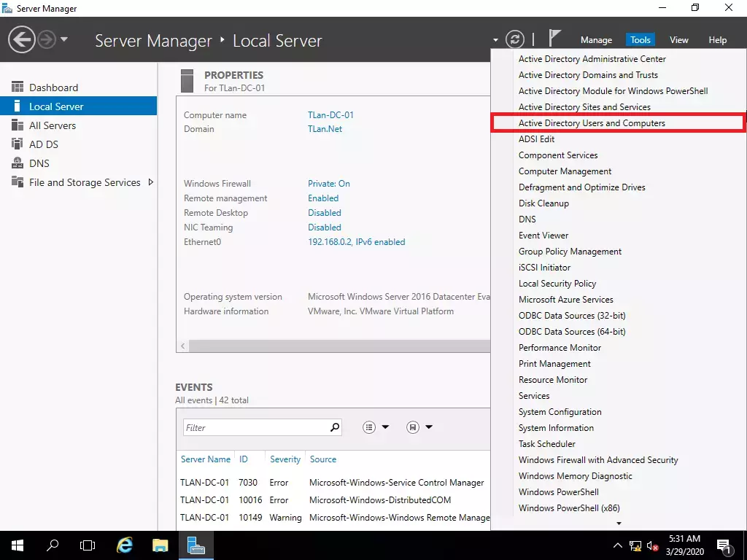
Task: Sort events by Severity column
Action: coord(285,459)
